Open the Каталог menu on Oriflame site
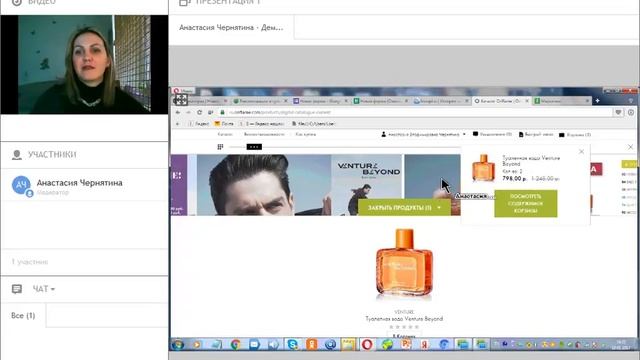The image size is (640, 360). pos(225,134)
